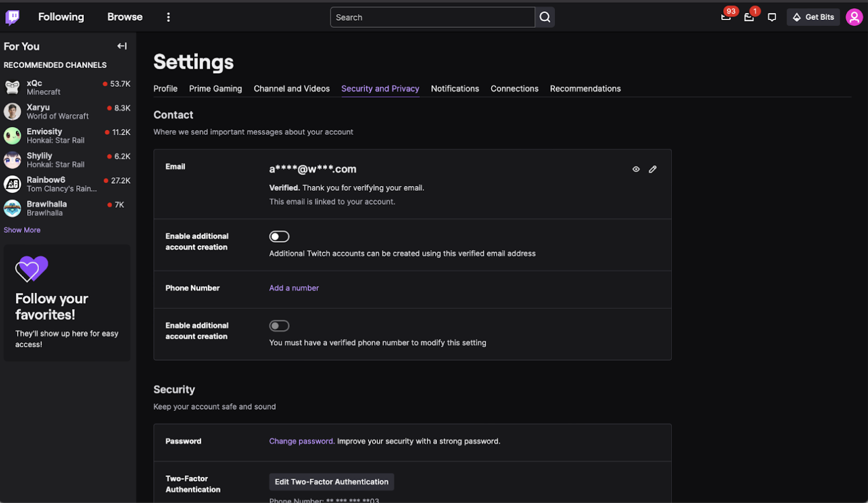Open Prime loot icon with 93 badge
The width and height of the screenshot is (868, 503).
pyautogui.click(x=726, y=17)
